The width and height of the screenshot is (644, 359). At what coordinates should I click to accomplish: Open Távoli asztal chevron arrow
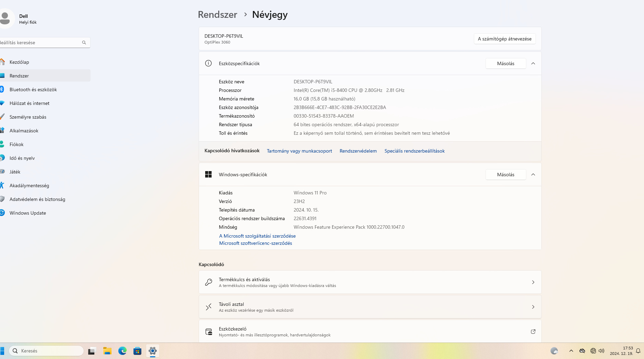[x=533, y=307]
